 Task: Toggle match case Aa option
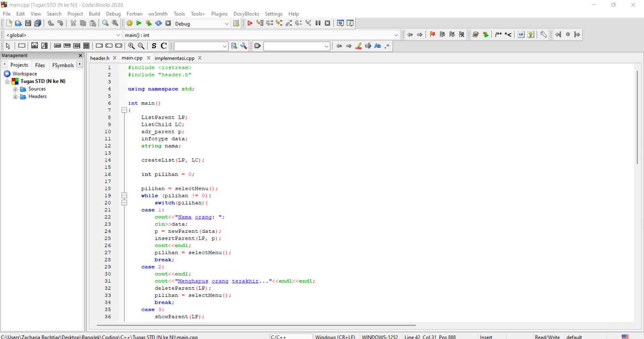[x=378, y=46]
